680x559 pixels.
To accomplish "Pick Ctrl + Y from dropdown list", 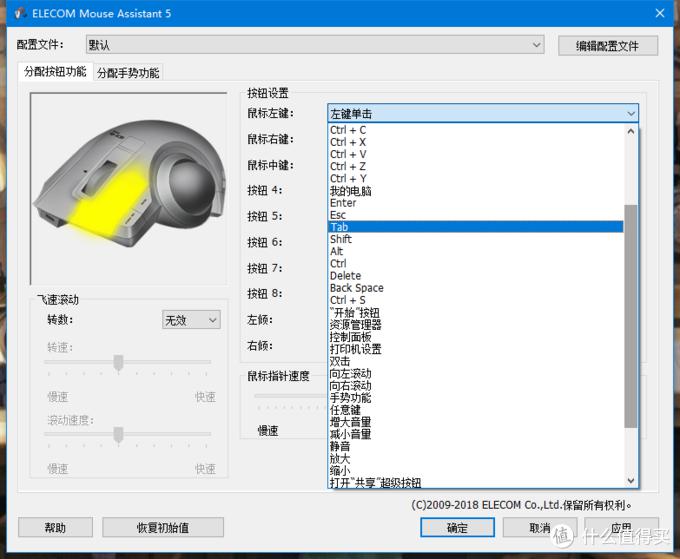I will [x=476, y=179].
